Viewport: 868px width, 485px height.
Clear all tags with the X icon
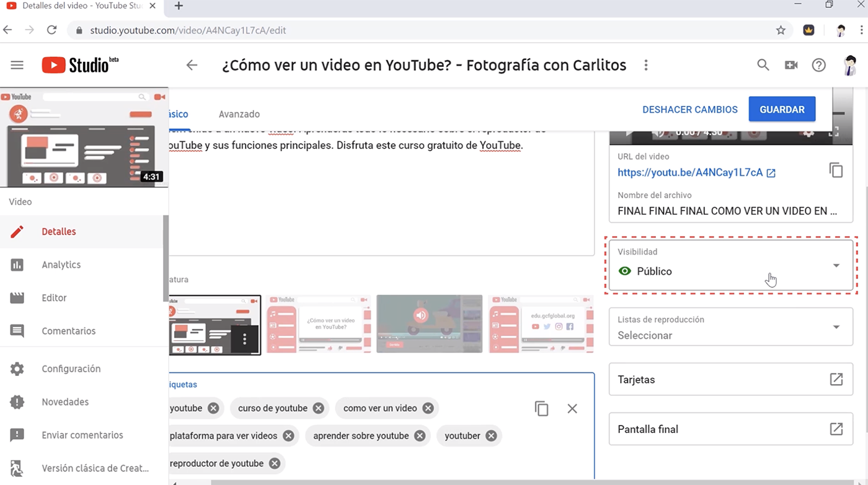tap(572, 408)
